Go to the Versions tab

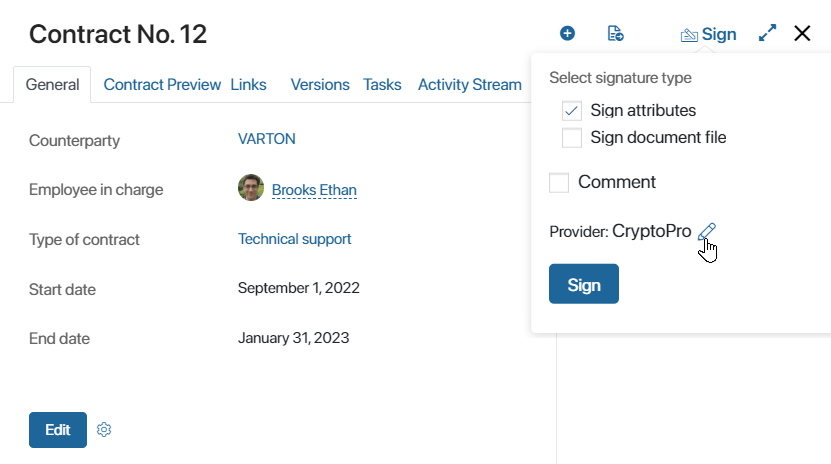(320, 85)
